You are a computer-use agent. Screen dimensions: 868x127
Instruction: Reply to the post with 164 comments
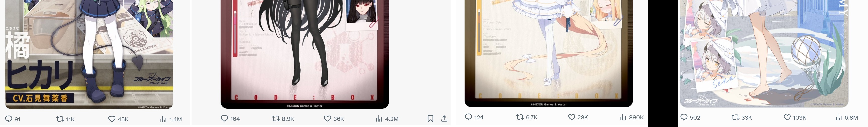pyautogui.click(x=230, y=118)
